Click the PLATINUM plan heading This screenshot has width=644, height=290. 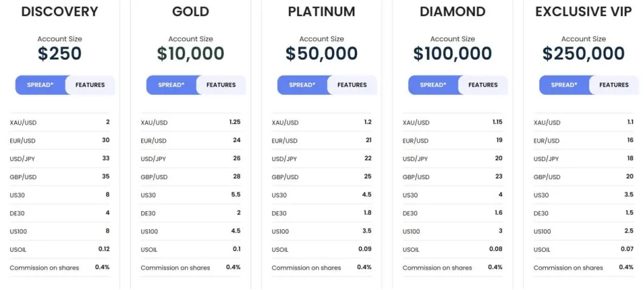click(x=321, y=12)
